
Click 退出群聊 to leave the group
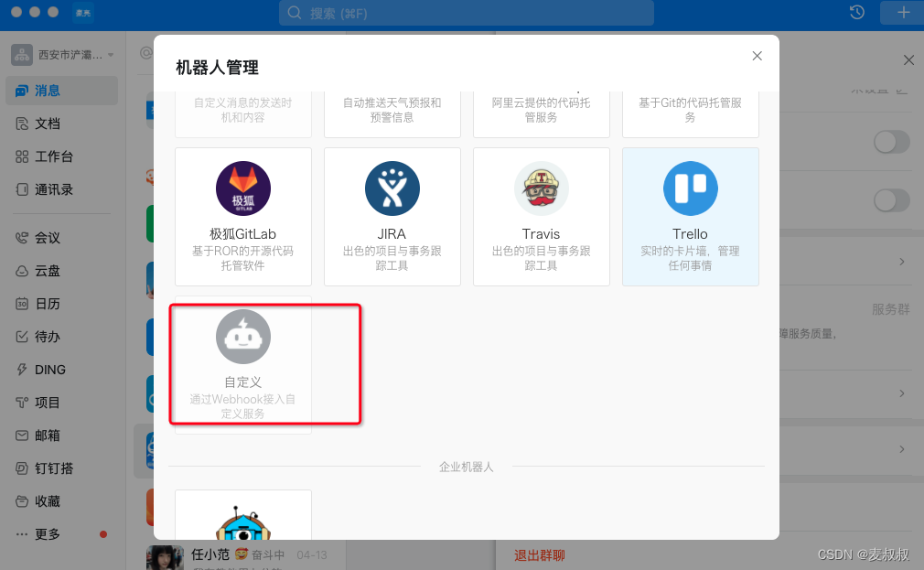click(539, 555)
